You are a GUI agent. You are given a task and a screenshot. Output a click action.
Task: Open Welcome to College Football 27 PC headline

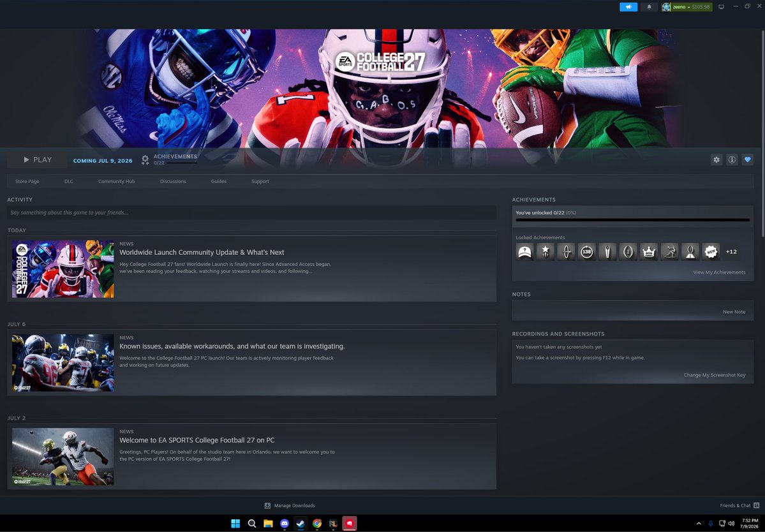tap(197, 440)
